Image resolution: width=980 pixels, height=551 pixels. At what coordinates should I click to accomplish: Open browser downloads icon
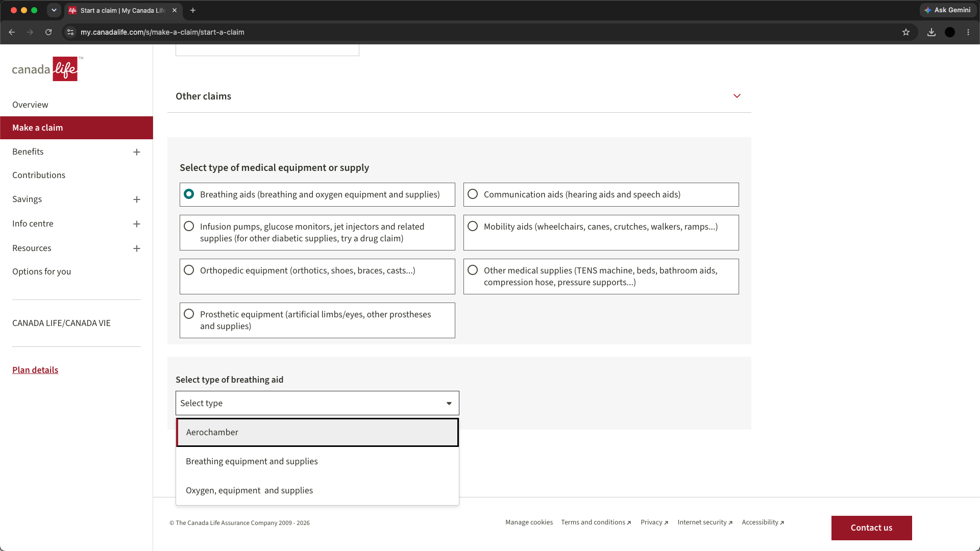(932, 32)
